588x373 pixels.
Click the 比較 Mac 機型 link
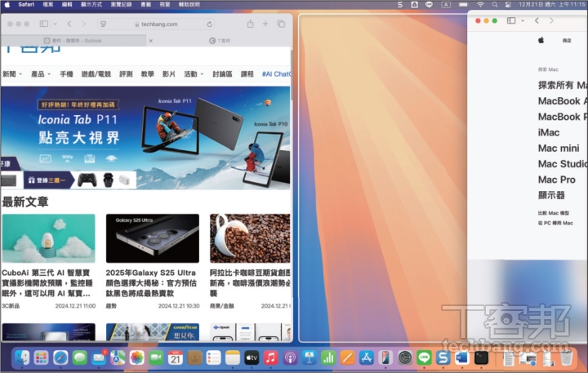click(x=554, y=213)
